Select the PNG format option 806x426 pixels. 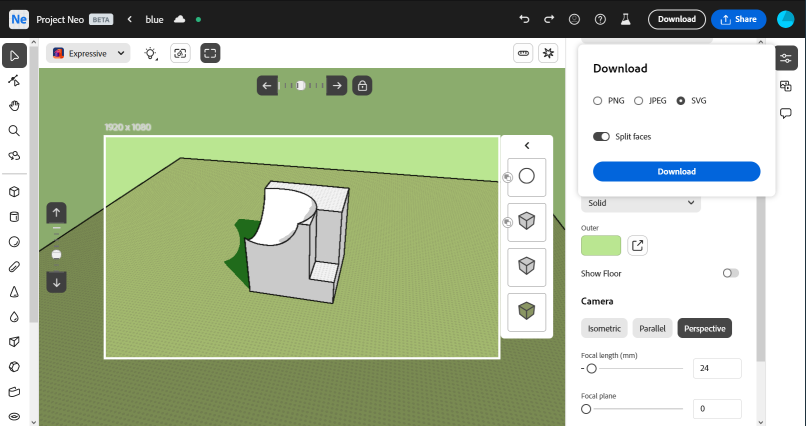(598, 101)
